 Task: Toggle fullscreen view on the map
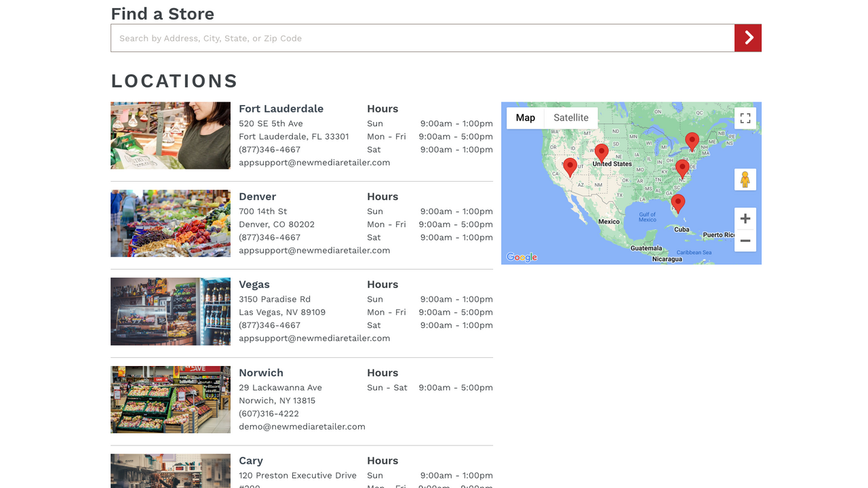745,117
